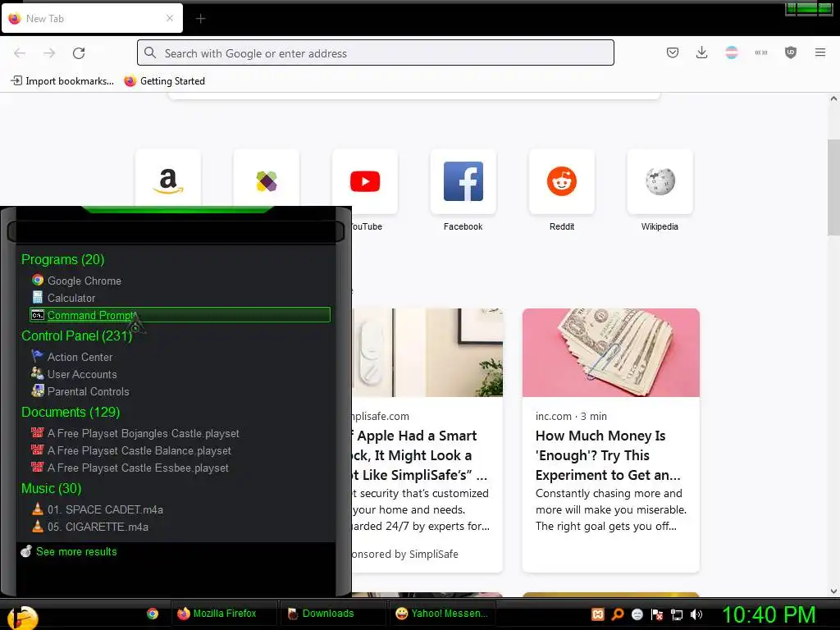
Task: Click the taskbar clock showing 10:40 PM
Action: tap(769, 614)
